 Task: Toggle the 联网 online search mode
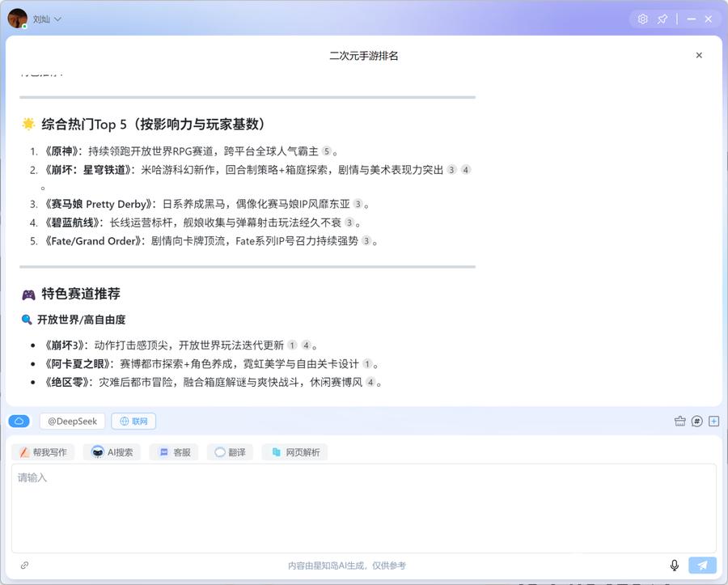tap(133, 421)
